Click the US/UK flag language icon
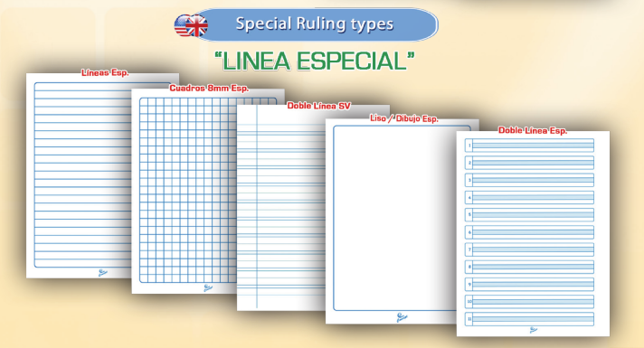 191,25
